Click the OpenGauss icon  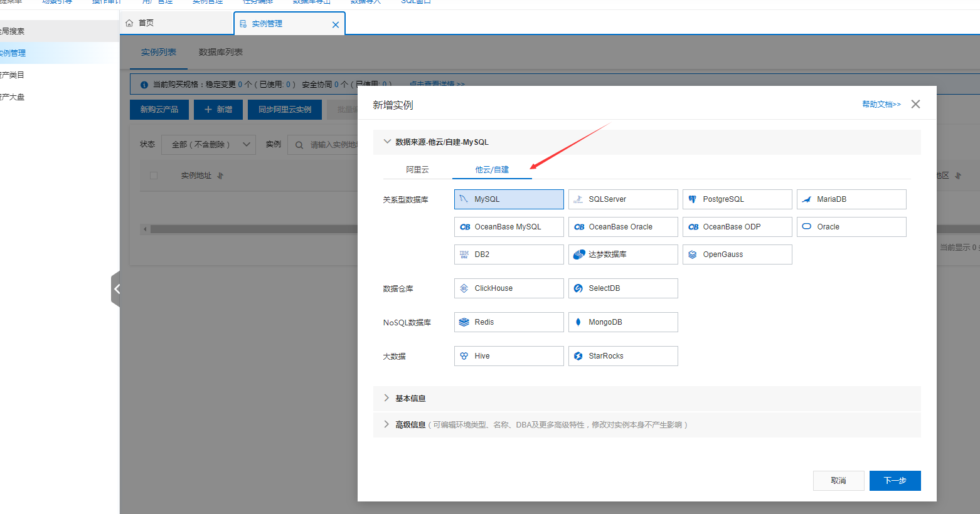pos(693,254)
